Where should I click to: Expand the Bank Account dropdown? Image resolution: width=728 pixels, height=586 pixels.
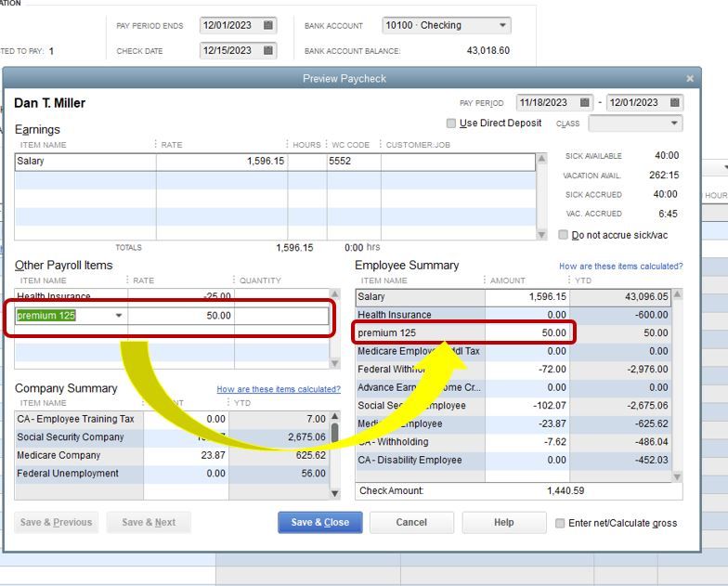(502, 25)
